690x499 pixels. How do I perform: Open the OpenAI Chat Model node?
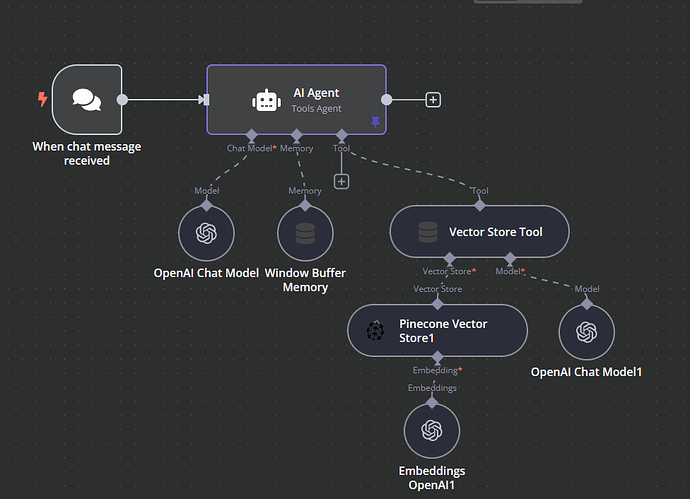pos(206,233)
